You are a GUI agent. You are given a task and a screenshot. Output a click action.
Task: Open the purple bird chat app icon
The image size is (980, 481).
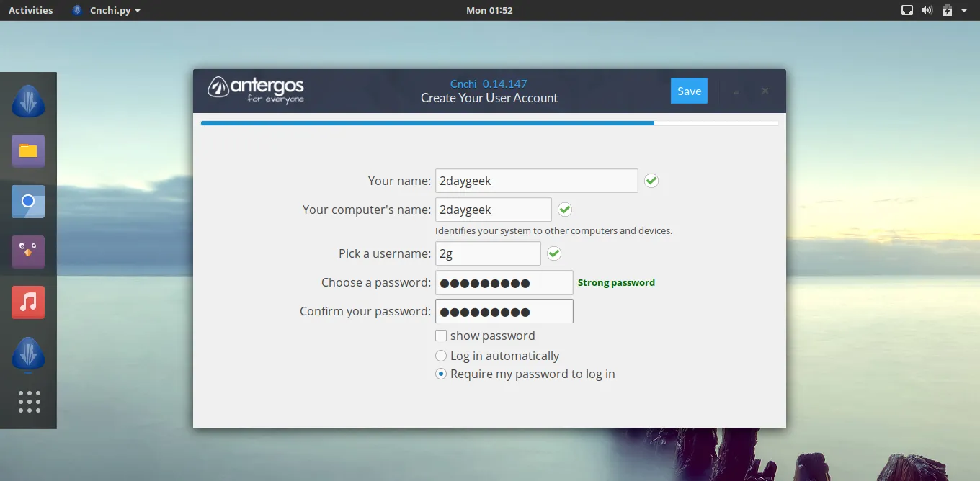click(x=28, y=252)
